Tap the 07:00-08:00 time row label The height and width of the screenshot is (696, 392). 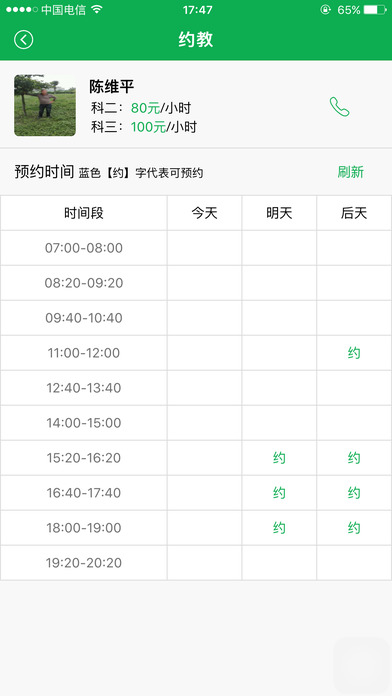coord(84,248)
